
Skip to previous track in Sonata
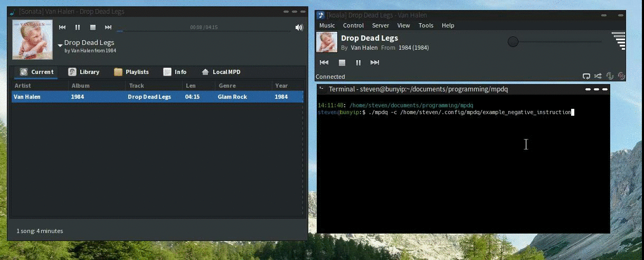pos(62,27)
